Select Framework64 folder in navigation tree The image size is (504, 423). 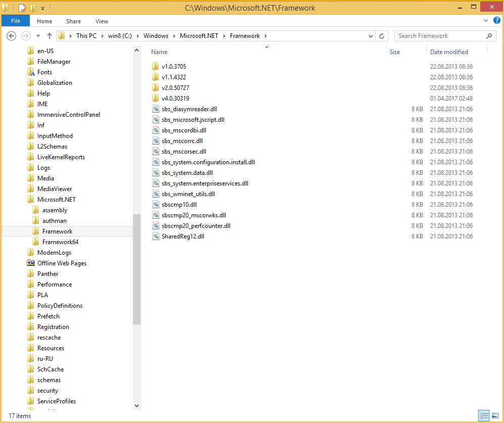coord(60,242)
